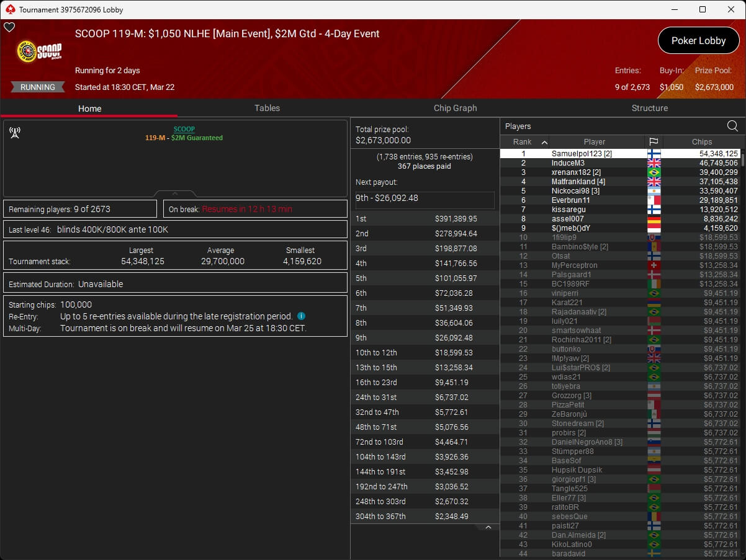Sort by the Chips column header

[702, 142]
